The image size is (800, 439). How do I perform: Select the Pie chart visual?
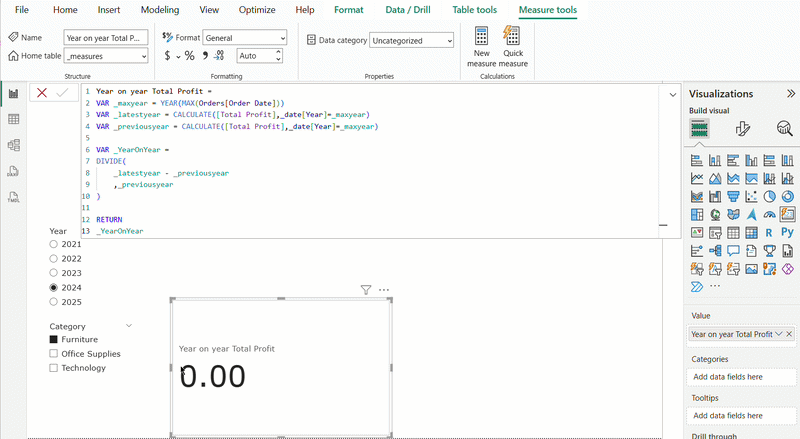pyautogui.click(x=769, y=197)
